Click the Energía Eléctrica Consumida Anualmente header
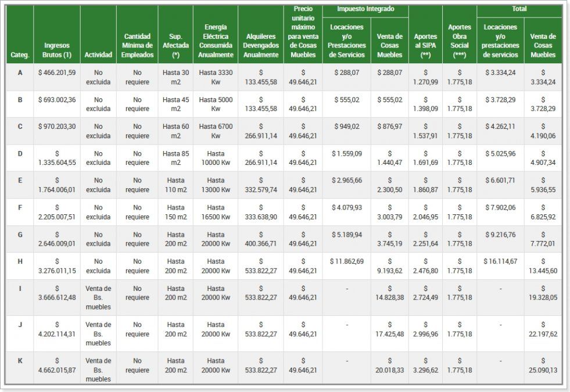Viewport: 570px width, 392px height. tap(214, 39)
